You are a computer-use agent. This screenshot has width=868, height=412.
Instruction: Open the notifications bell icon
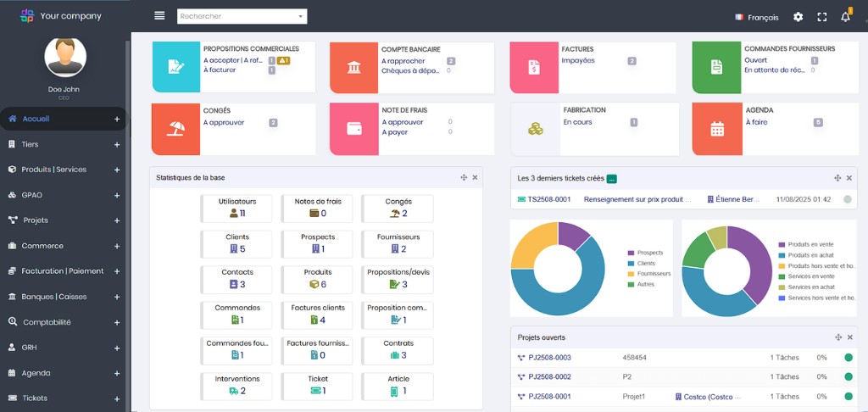845,17
